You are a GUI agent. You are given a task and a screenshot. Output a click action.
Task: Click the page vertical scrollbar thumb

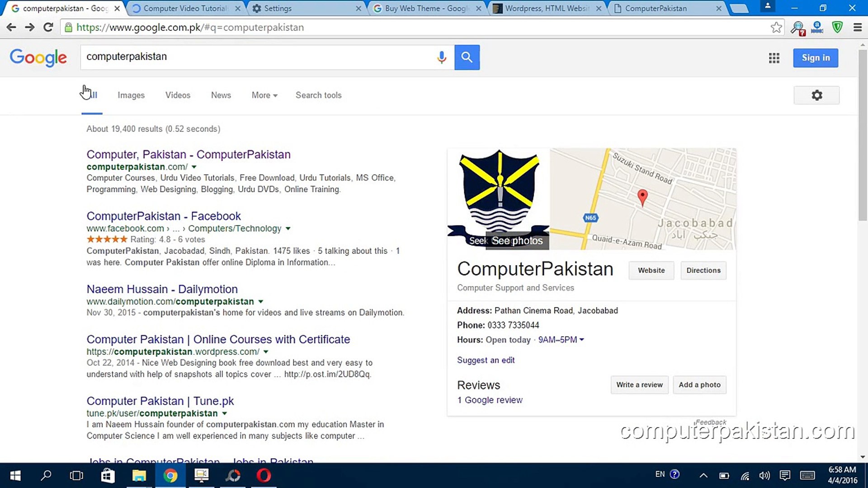[863, 135]
